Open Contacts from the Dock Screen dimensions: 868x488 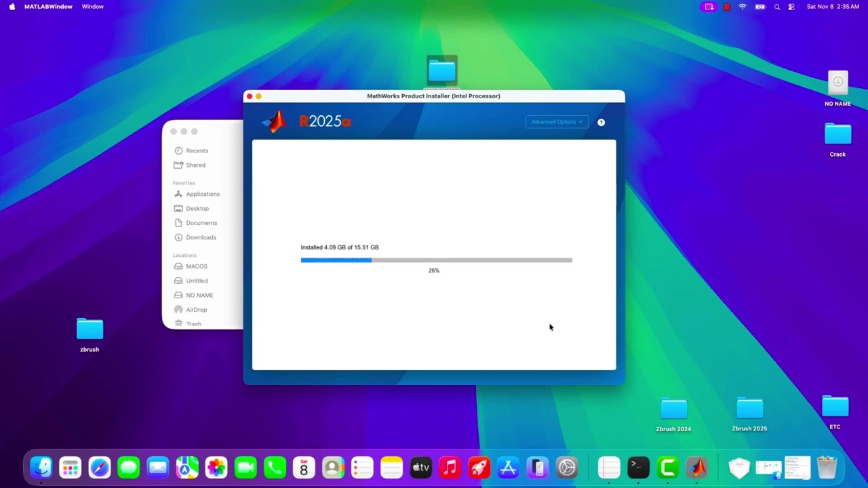pyautogui.click(x=333, y=467)
